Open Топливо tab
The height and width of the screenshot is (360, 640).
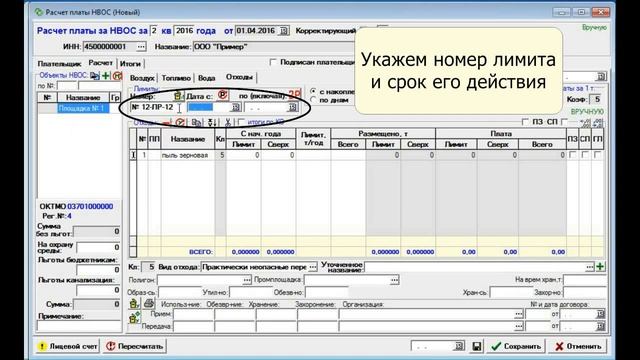176,78
